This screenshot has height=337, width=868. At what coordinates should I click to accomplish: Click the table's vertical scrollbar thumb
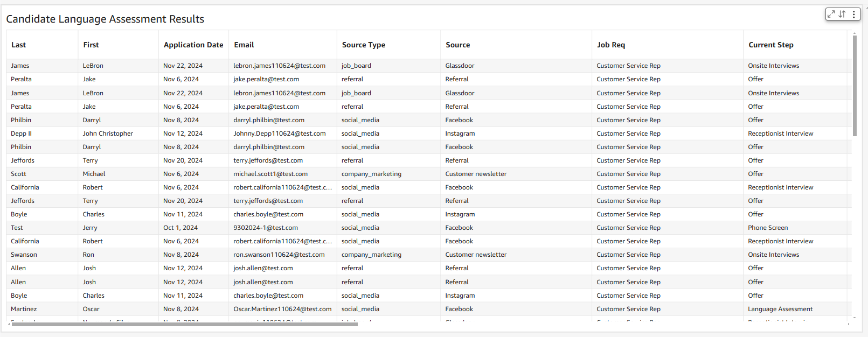855,86
